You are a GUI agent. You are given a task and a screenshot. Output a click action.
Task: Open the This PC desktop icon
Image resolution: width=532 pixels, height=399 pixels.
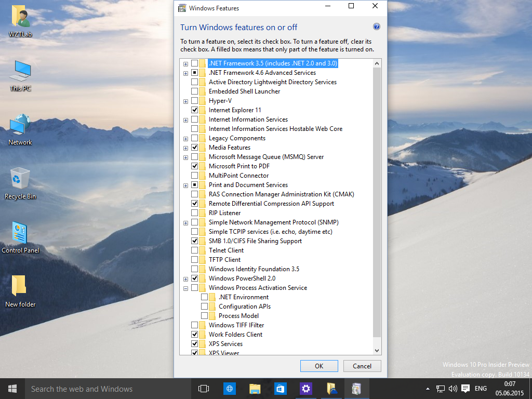pyautogui.click(x=20, y=76)
